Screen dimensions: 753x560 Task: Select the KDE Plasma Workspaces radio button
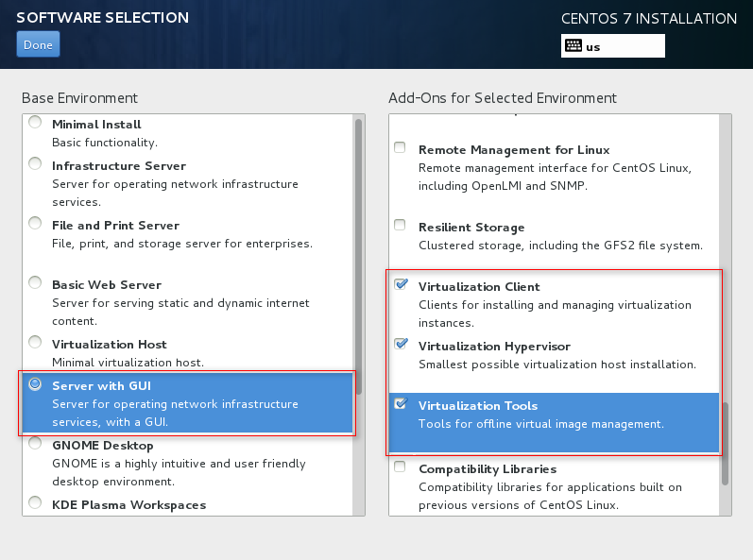(35, 502)
